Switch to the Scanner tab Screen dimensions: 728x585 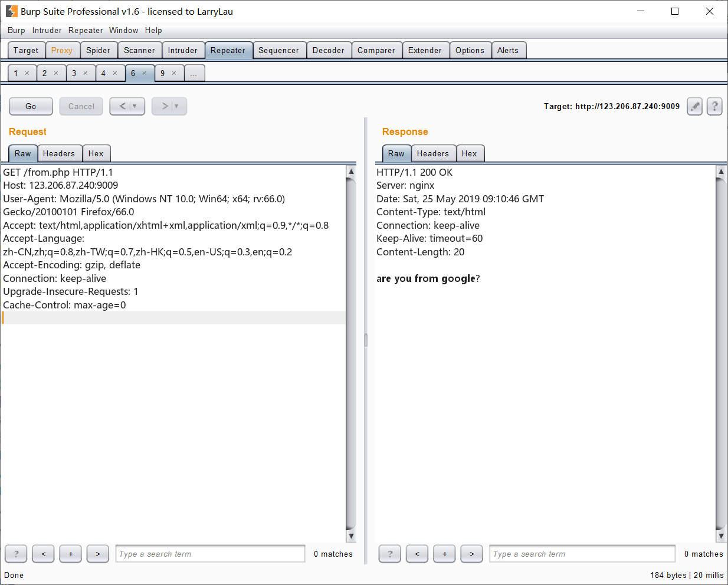140,50
